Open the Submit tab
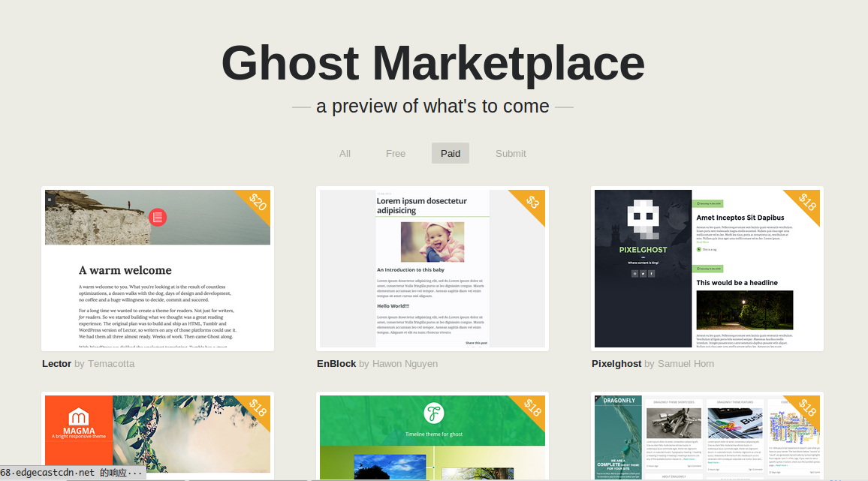Screen dimensions: 868x481 [511, 153]
